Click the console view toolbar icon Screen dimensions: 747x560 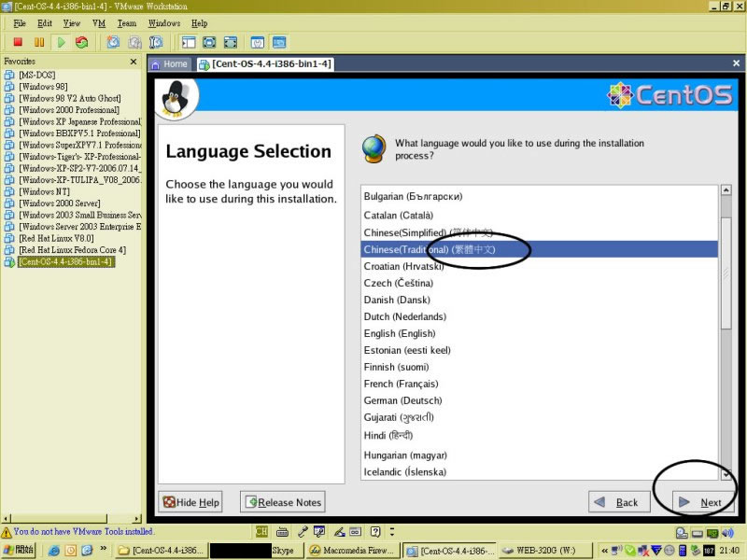coord(279,42)
